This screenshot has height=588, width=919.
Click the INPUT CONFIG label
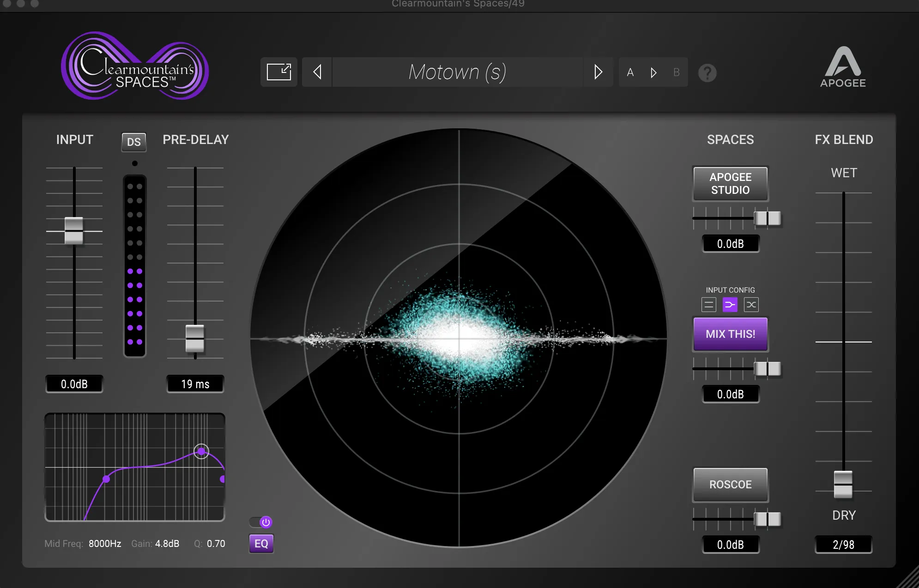click(x=730, y=290)
